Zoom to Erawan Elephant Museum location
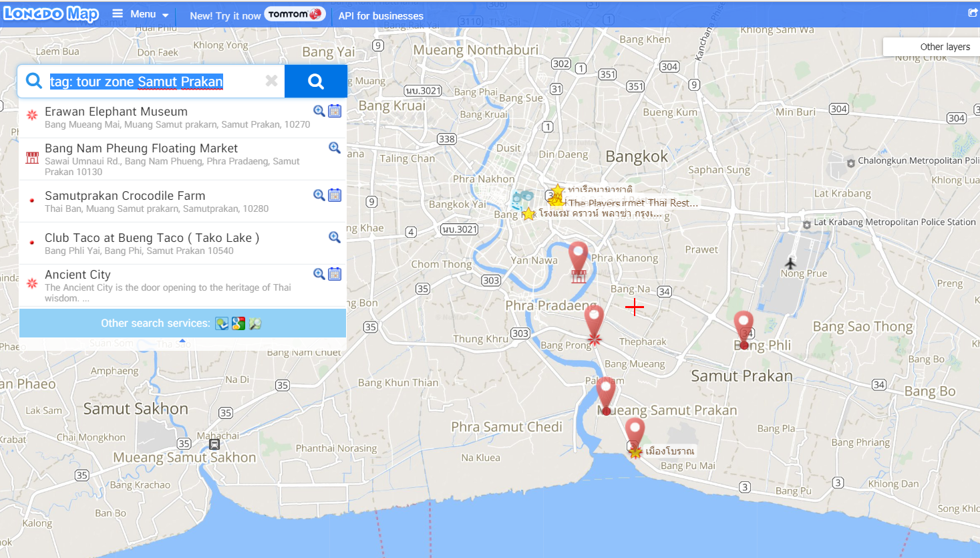The image size is (980, 558). [319, 111]
